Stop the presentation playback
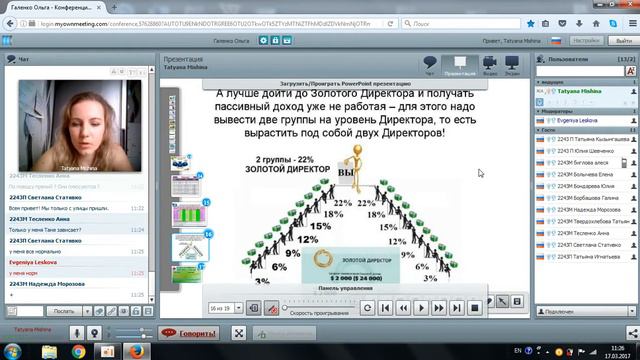 click(x=475, y=308)
